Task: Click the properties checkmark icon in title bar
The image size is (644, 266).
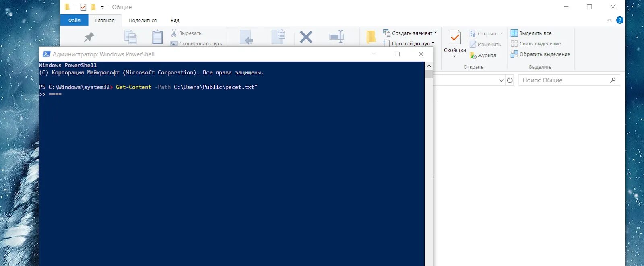Action: (x=83, y=7)
